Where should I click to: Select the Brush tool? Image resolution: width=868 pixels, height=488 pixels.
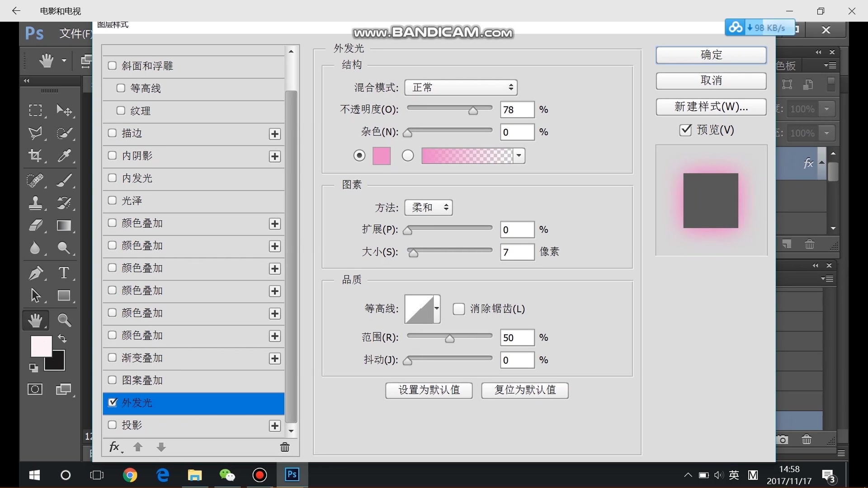(x=64, y=180)
